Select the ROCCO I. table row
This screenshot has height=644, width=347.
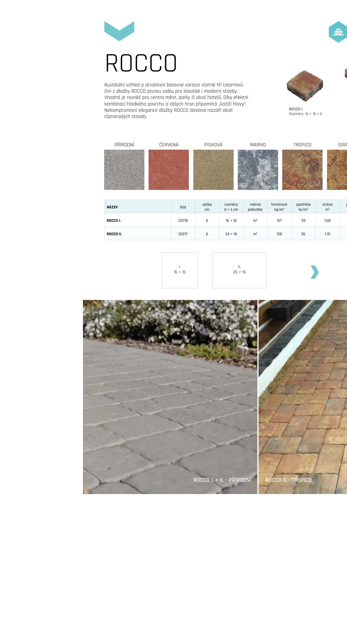coord(226,220)
